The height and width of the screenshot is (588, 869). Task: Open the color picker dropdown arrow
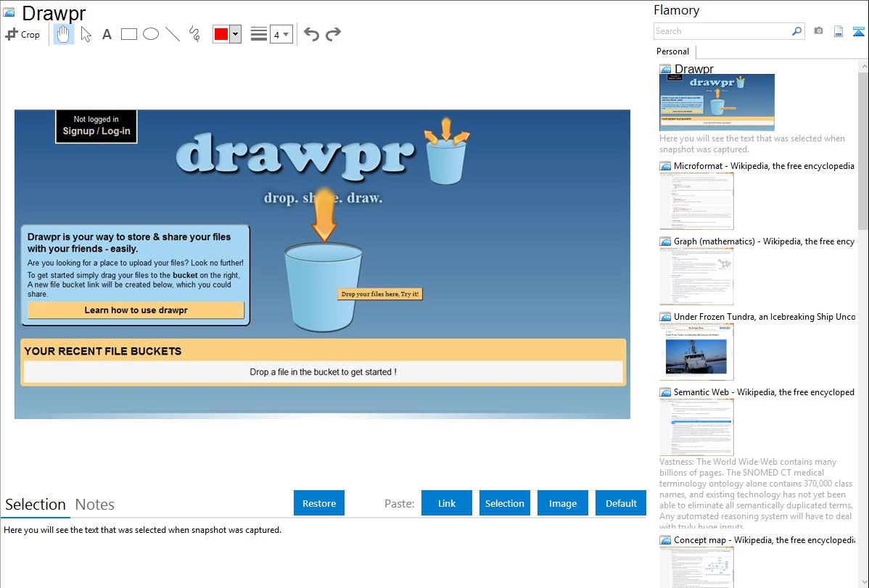[236, 34]
